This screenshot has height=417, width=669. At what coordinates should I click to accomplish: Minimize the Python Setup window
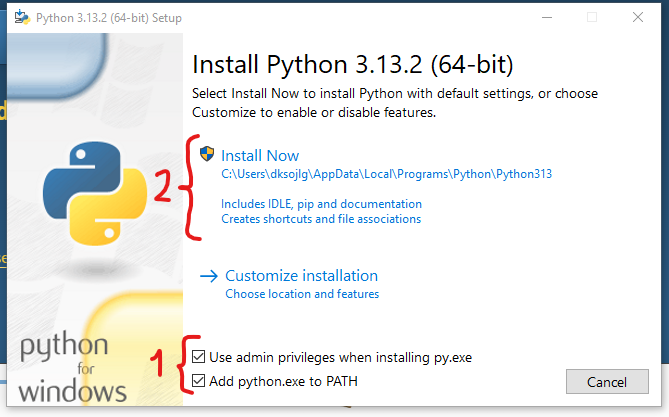tap(546, 17)
